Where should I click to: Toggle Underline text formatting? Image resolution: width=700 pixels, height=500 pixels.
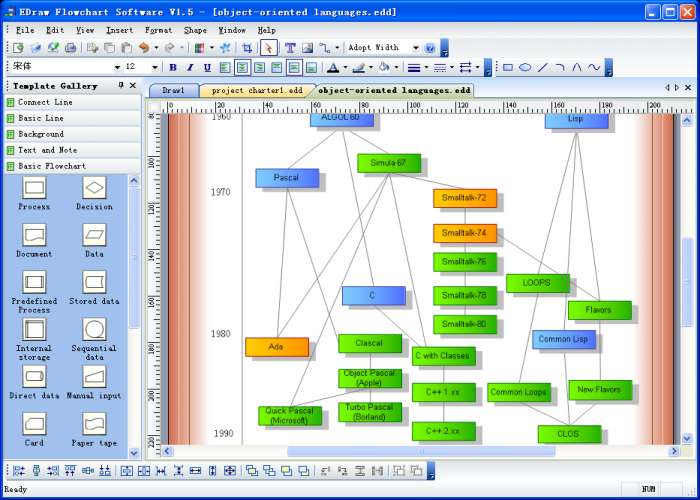[x=207, y=67]
